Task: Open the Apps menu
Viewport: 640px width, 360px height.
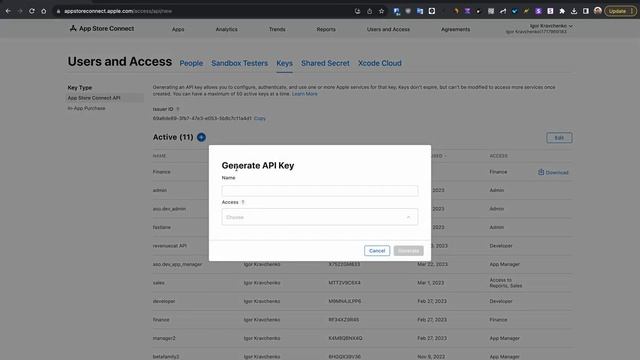Action: pos(178,29)
